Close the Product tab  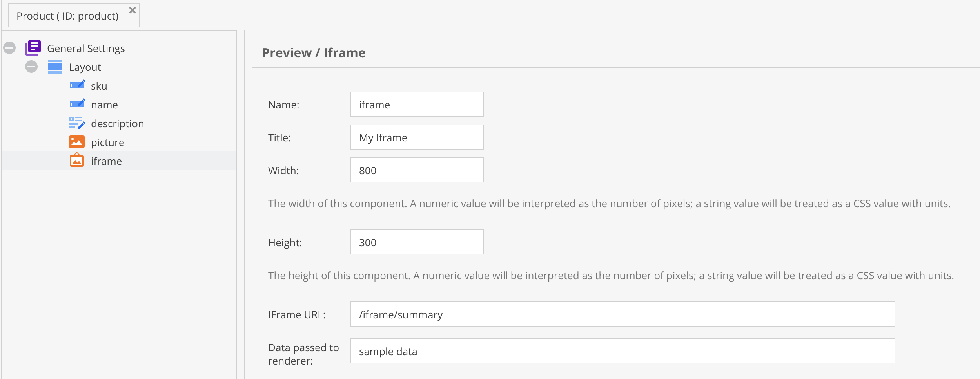132,10
